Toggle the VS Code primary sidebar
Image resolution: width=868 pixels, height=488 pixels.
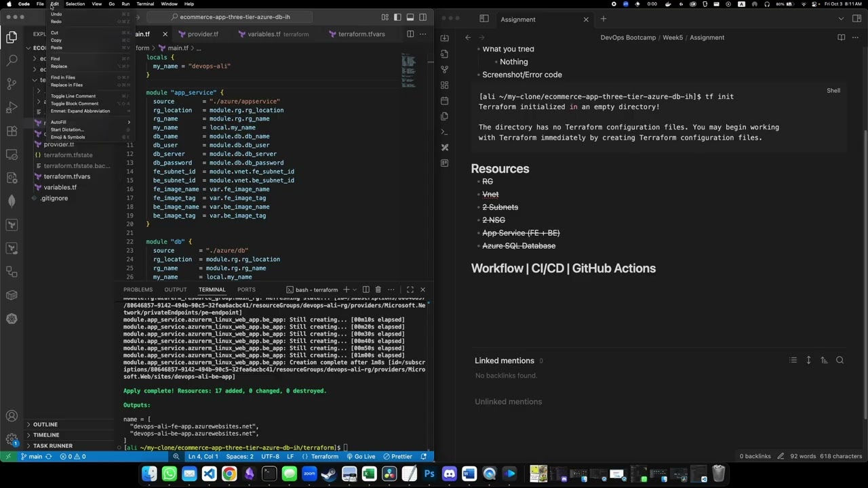tap(397, 17)
